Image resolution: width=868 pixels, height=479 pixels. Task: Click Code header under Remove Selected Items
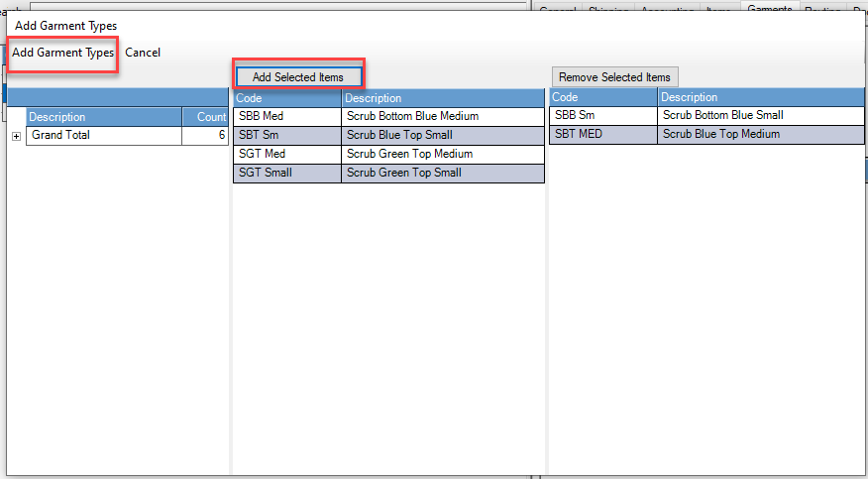point(602,97)
